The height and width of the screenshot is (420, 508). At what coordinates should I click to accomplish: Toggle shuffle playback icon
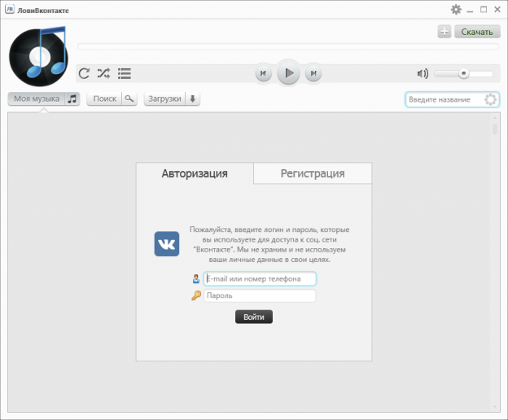103,73
